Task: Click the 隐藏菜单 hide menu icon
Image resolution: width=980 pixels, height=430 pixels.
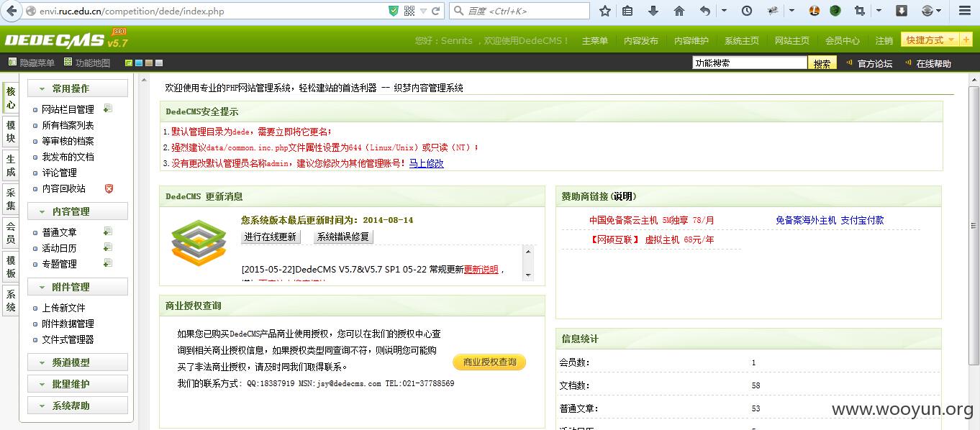Action: click(12, 63)
